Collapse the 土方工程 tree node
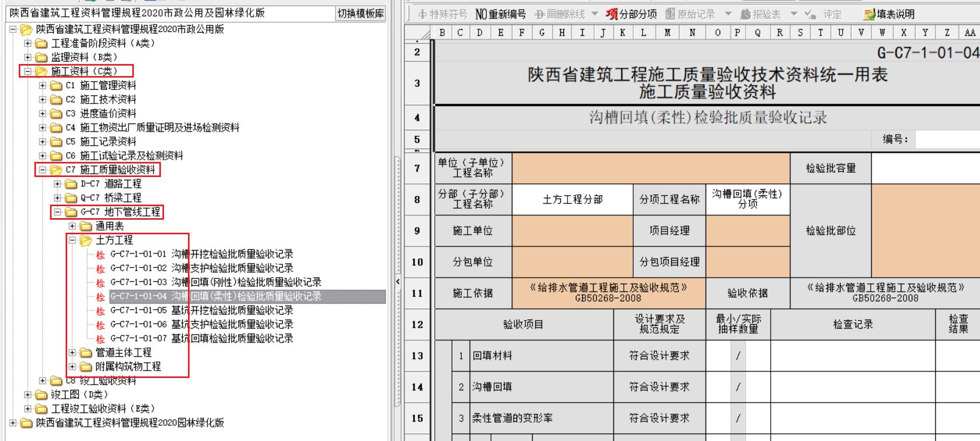The image size is (980, 441). (73, 240)
